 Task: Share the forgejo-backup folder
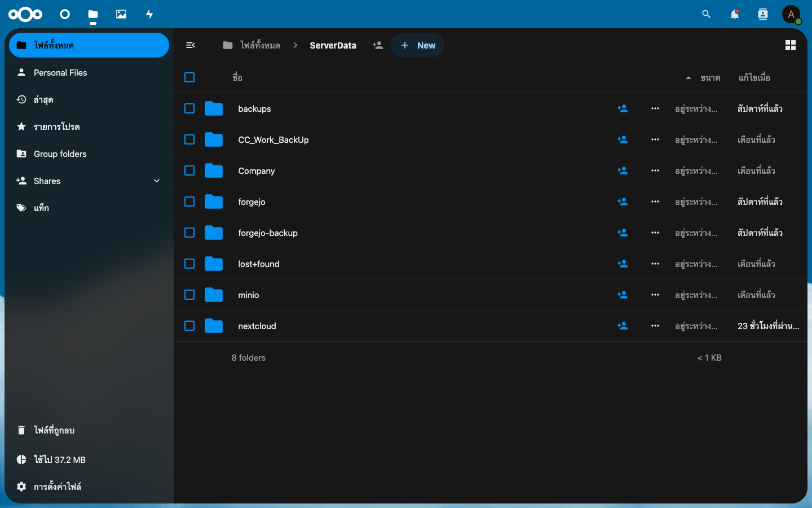[x=623, y=233]
